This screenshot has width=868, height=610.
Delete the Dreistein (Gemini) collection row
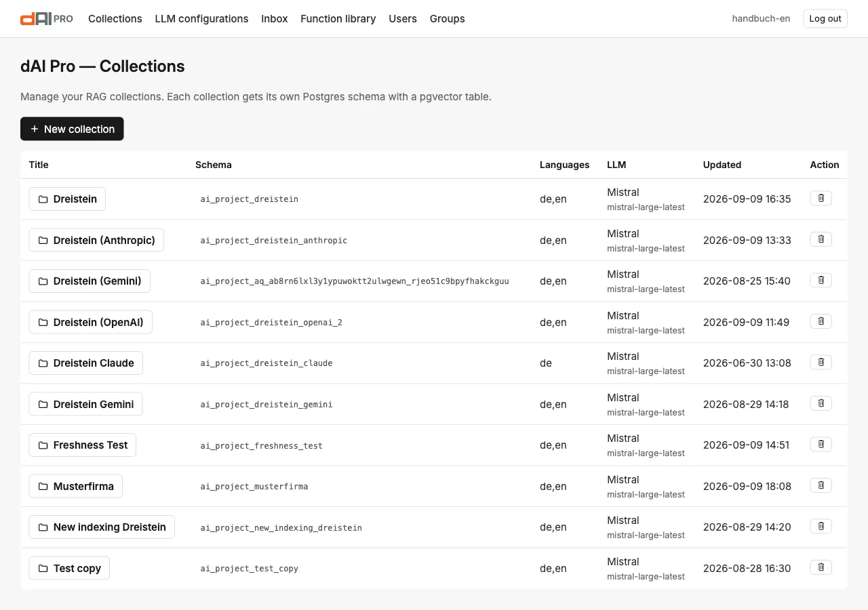click(821, 280)
